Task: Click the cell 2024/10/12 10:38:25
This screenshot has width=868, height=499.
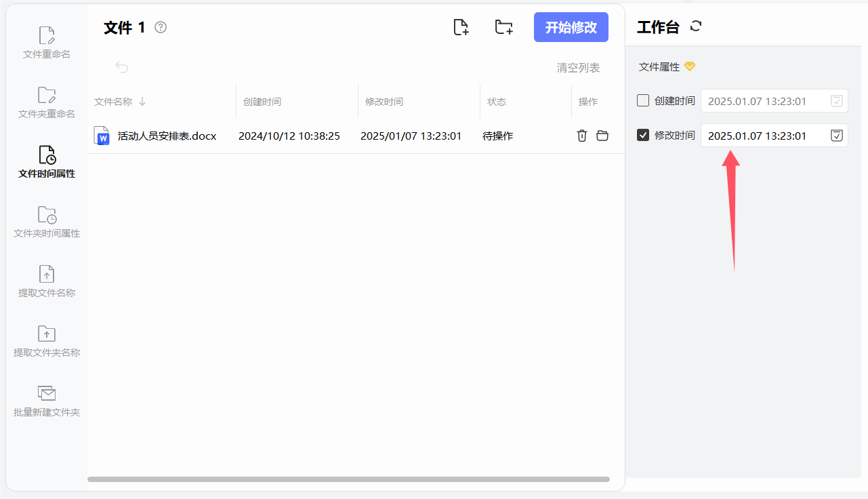Action: (289, 136)
